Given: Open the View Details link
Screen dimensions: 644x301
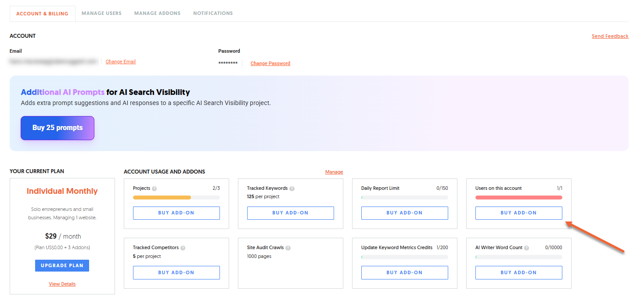Looking at the screenshot, I should [x=62, y=284].
